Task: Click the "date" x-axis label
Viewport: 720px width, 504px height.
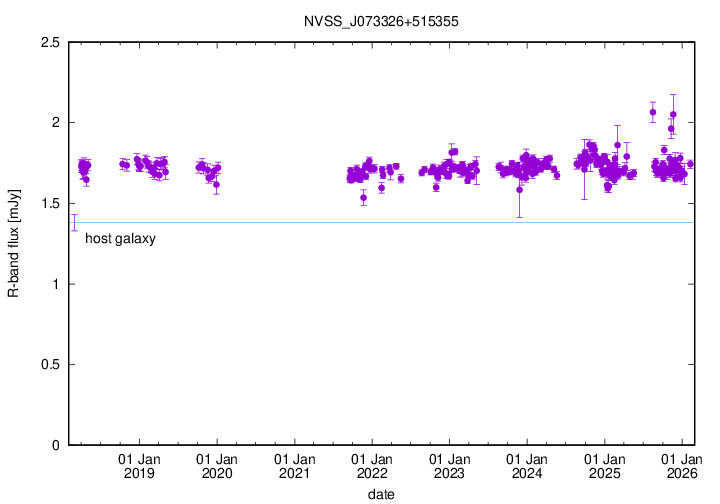Action: [x=380, y=494]
